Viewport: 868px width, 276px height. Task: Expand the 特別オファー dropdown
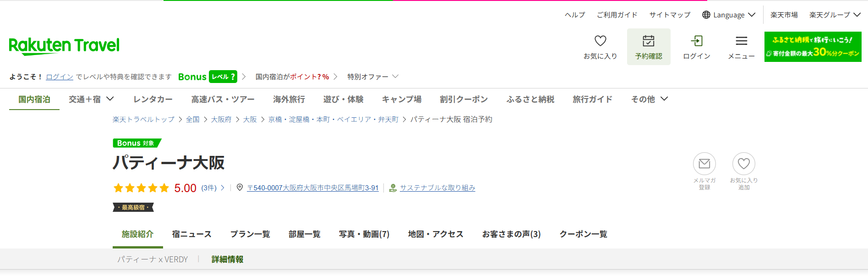[x=372, y=77]
